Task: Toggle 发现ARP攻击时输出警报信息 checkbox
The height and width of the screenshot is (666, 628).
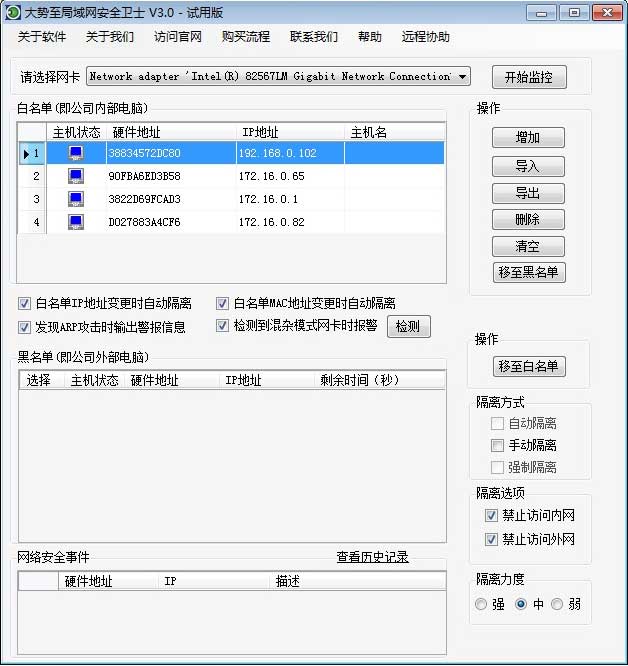Action: pos(24,327)
